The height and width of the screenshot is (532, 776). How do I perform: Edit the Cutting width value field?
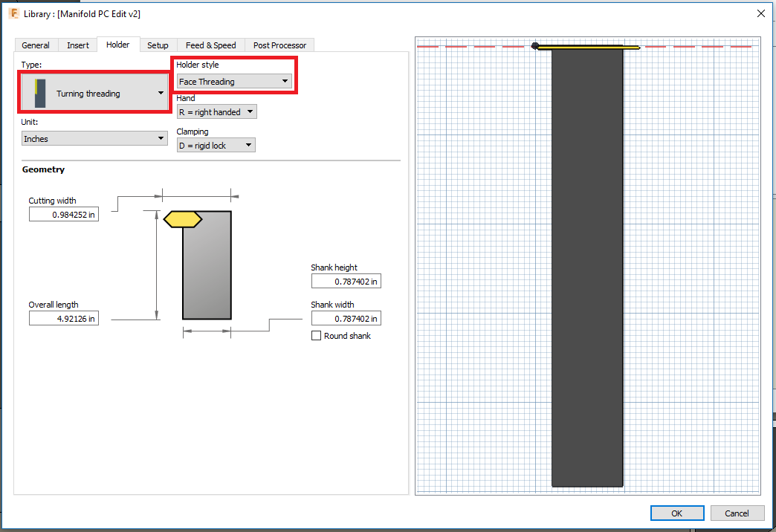coord(63,214)
